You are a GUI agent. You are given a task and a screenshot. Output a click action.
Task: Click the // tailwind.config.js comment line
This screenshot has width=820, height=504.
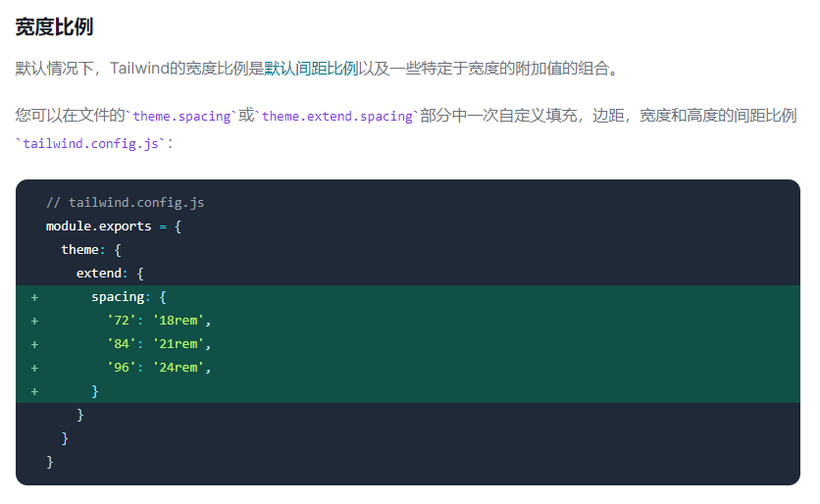125,203
